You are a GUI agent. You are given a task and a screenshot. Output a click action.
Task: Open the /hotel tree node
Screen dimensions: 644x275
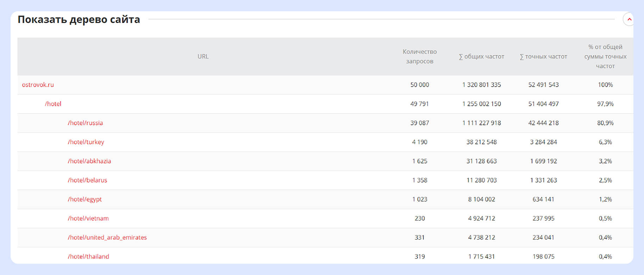pyautogui.click(x=53, y=104)
